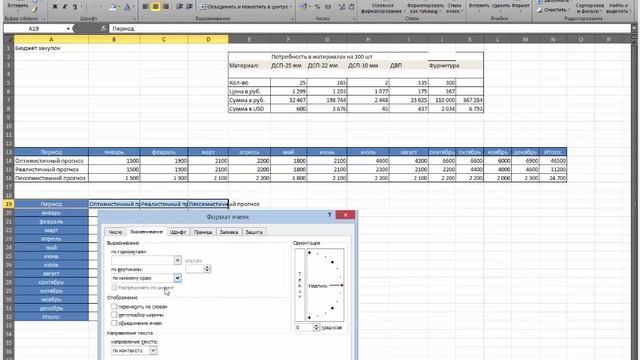Open the 'Сортировка и фильтр' dropdown

(x=589, y=8)
